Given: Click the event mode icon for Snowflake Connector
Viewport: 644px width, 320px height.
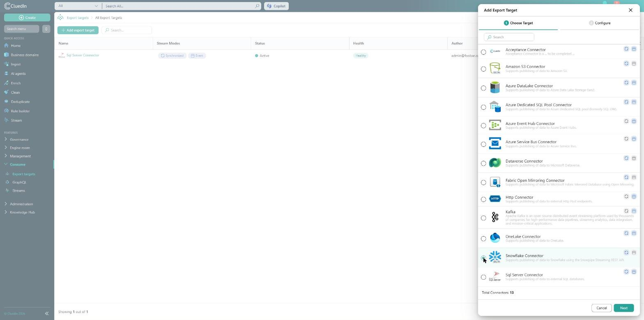Looking at the screenshot, I should pyautogui.click(x=634, y=253).
